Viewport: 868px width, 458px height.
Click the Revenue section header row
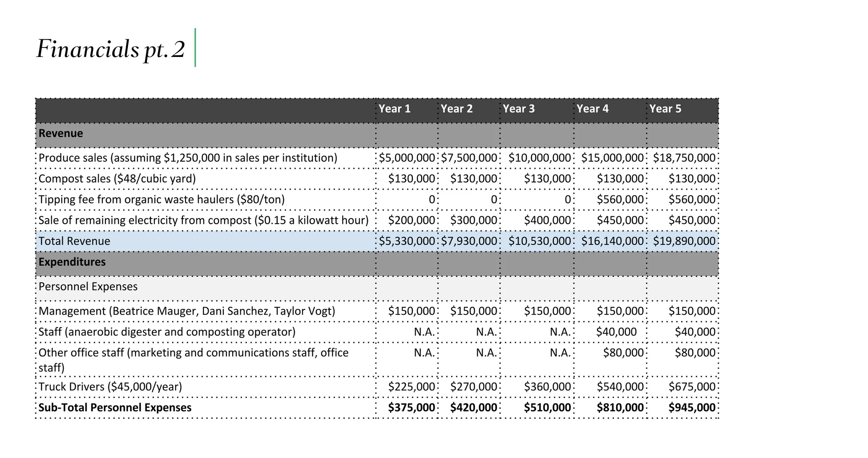point(61,133)
